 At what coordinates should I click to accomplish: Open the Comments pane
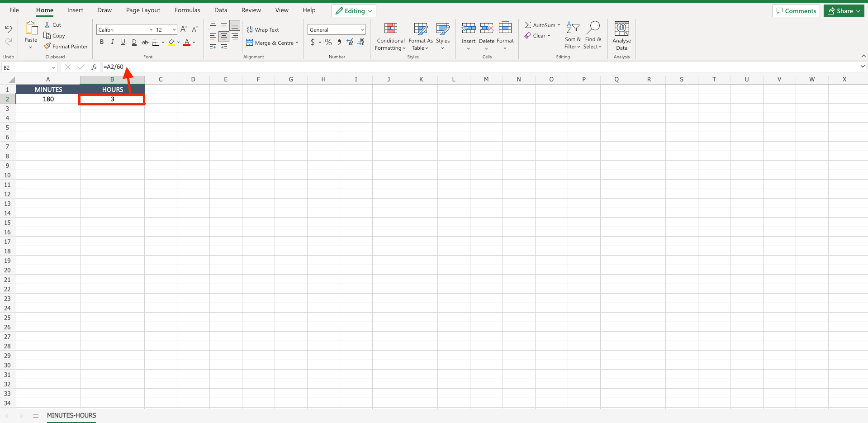click(x=796, y=10)
